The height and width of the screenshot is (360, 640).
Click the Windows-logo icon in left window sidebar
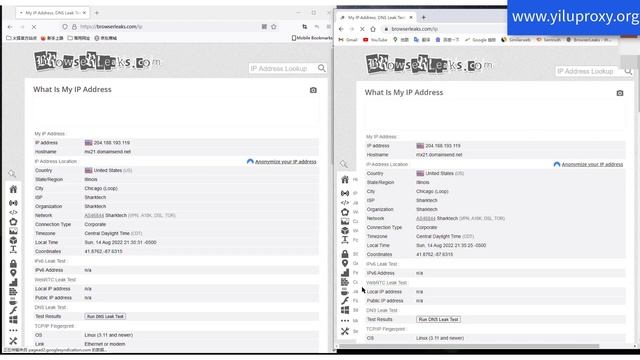pyautogui.click(x=13, y=320)
